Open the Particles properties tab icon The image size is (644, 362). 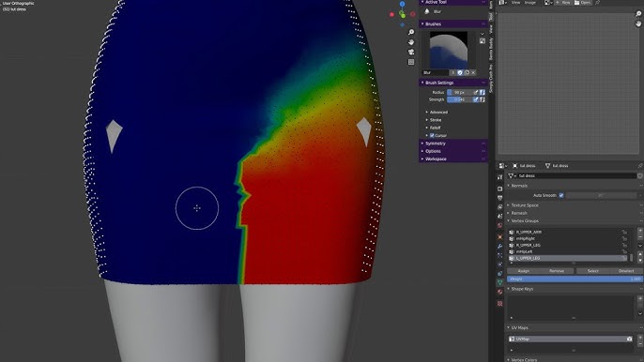pyautogui.click(x=499, y=255)
